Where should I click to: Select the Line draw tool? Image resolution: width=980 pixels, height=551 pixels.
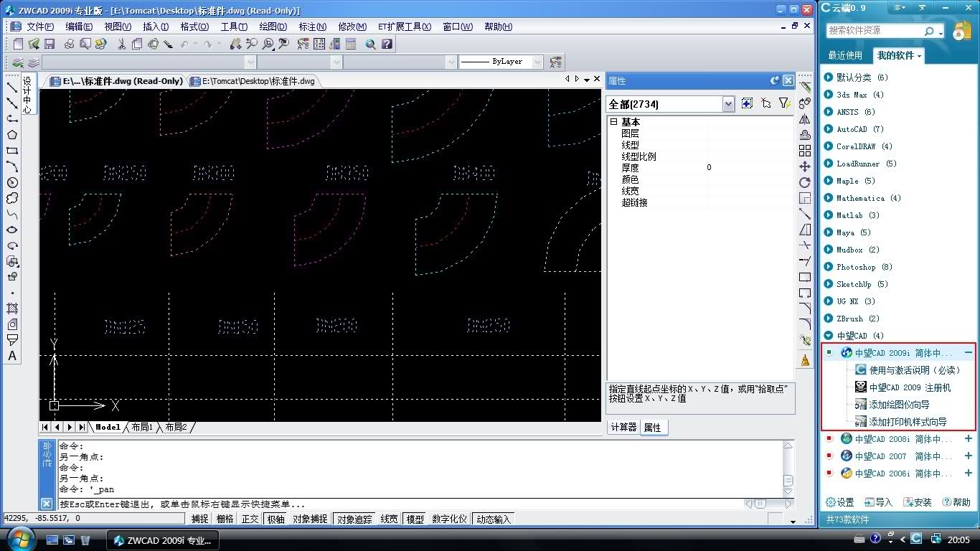12,87
